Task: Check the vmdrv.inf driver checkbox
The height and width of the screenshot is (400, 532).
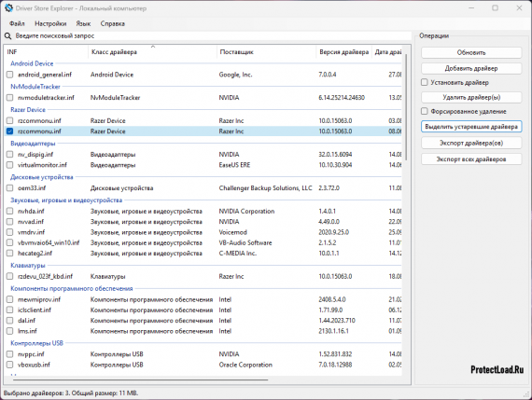Action: (x=10, y=232)
